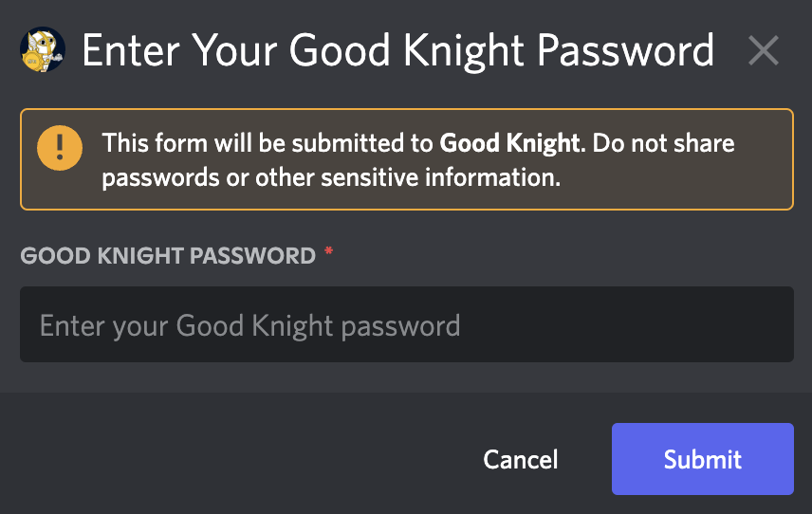
Task: Click the "Do not share" warning text
Action: (x=663, y=143)
